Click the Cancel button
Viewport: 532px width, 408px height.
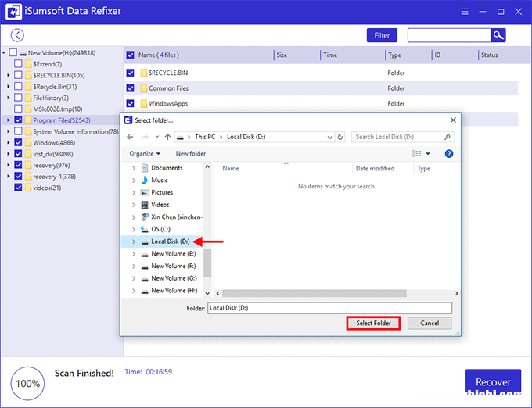pyautogui.click(x=430, y=324)
